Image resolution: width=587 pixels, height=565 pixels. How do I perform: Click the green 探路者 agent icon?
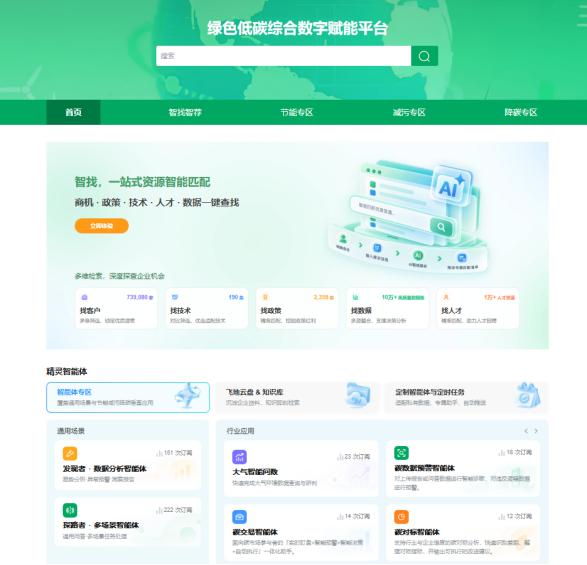pos(70,510)
